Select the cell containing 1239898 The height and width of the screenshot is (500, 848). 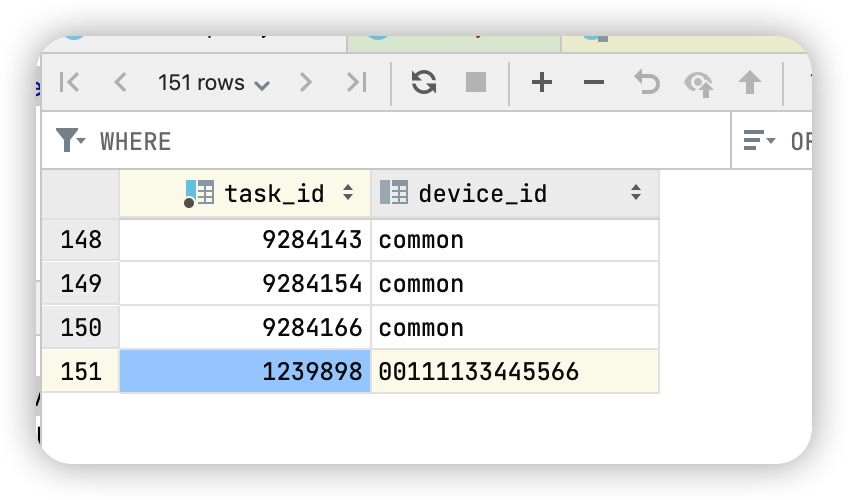245,372
